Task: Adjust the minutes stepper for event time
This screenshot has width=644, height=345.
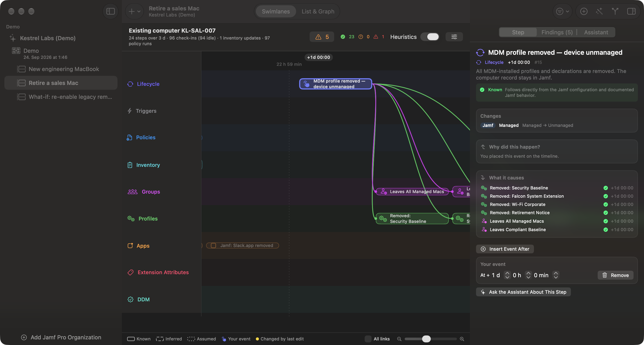Action: coord(555,275)
